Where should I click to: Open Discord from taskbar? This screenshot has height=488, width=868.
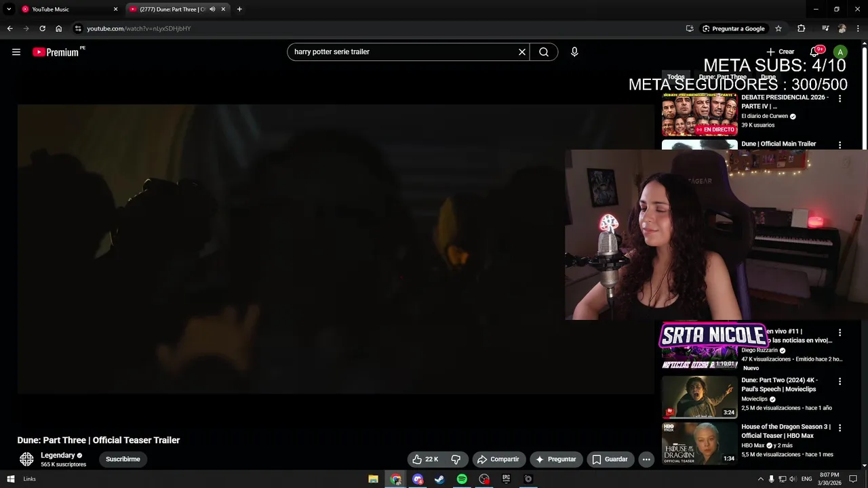pos(418,479)
